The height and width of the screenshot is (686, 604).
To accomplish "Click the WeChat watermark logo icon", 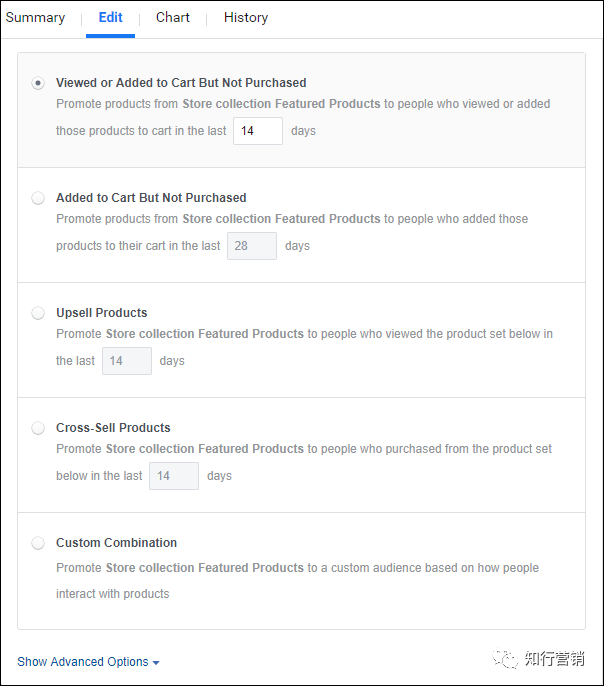I will [505, 658].
